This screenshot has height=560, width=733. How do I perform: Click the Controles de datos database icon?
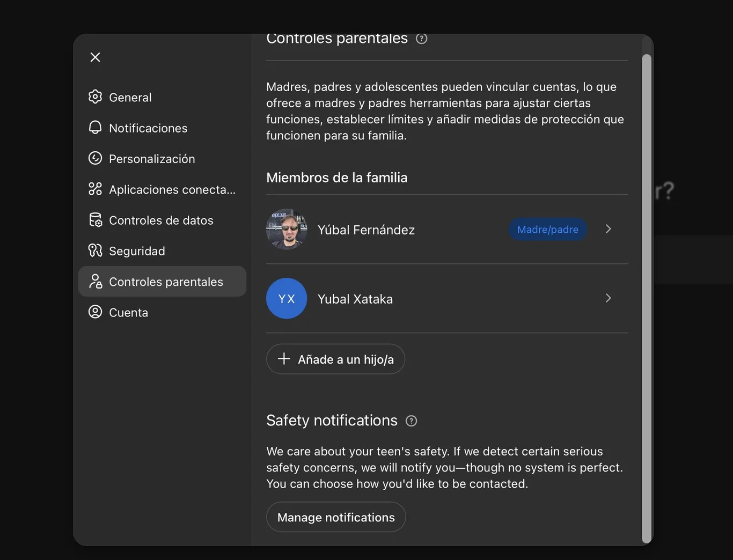click(95, 220)
